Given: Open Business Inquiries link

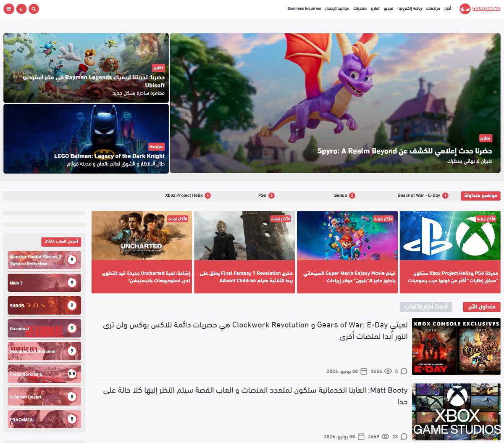Looking at the screenshot, I should [x=304, y=8].
